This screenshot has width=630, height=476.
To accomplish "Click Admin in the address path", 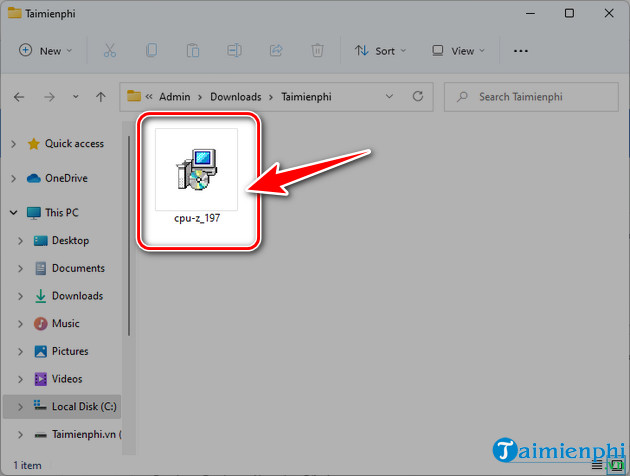I will (174, 97).
